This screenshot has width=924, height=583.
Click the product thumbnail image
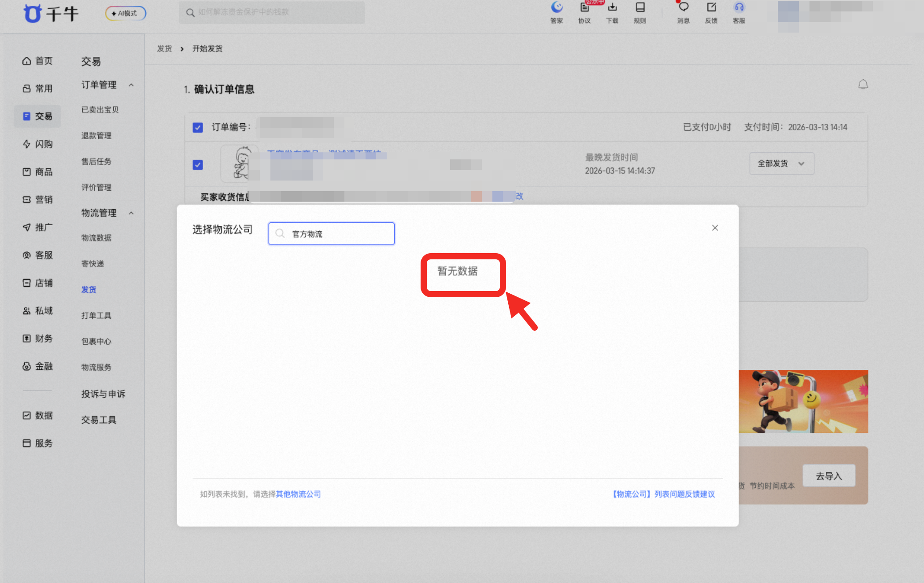[239, 163]
